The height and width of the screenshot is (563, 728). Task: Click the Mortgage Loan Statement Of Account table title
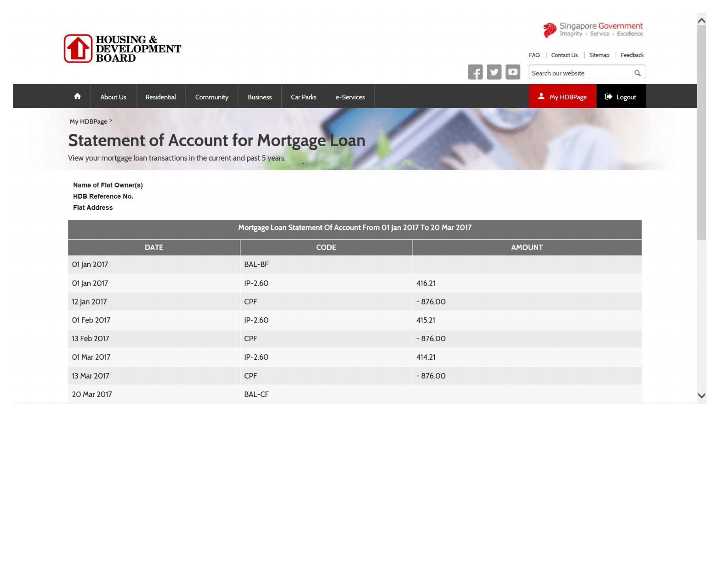(x=355, y=228)
